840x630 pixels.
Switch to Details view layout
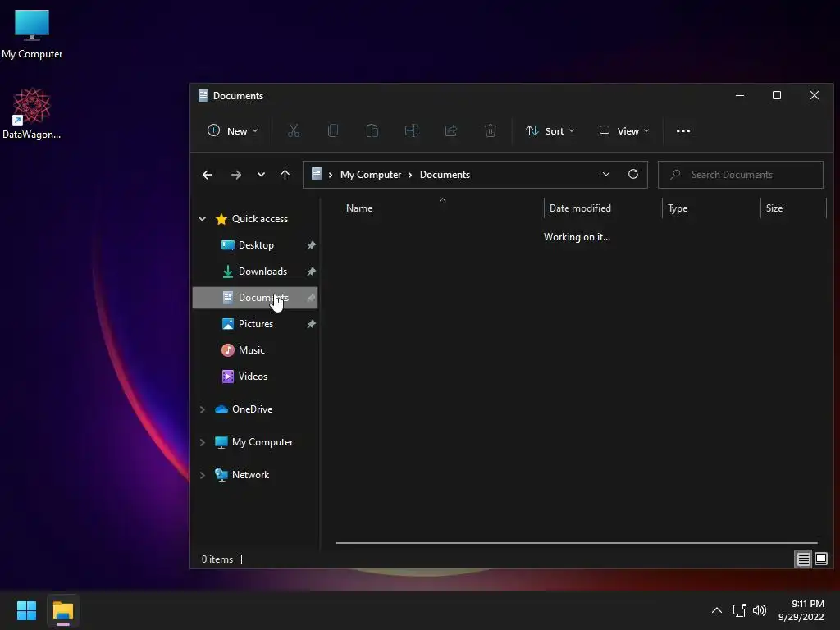[804, 559]
